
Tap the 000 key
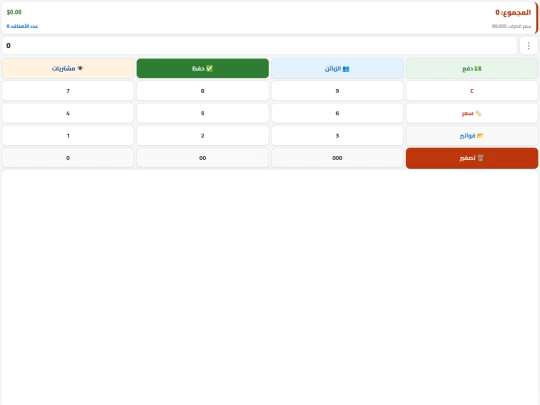(x=337, y=158)
